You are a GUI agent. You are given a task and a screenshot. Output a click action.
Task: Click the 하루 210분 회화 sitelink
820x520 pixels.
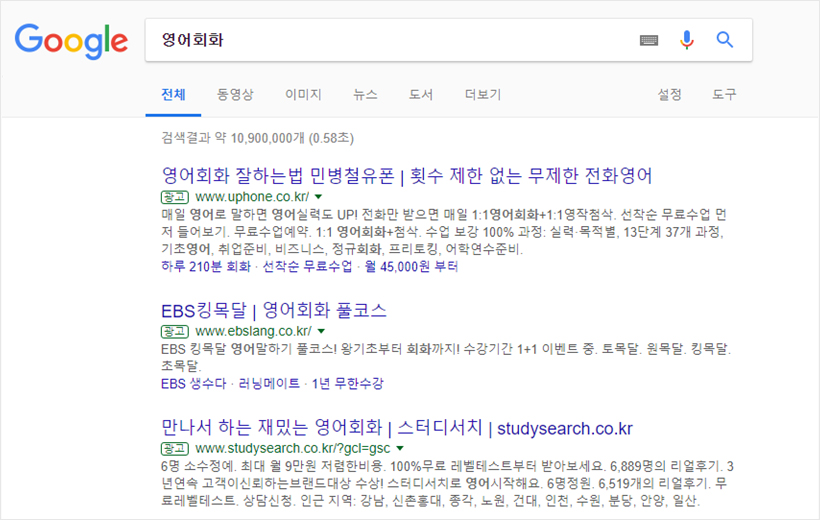click(206, 267)
